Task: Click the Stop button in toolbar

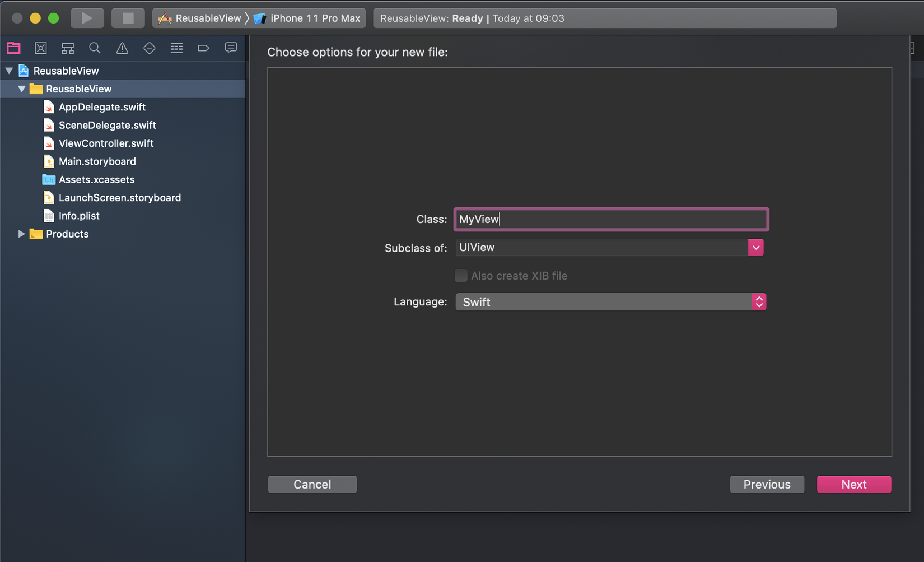Action: coord(128,18)
